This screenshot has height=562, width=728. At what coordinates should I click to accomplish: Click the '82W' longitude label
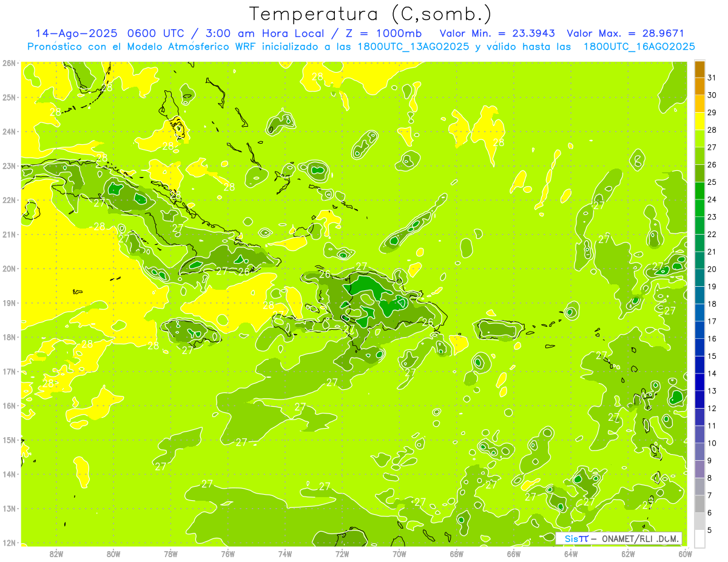[56, 554]
